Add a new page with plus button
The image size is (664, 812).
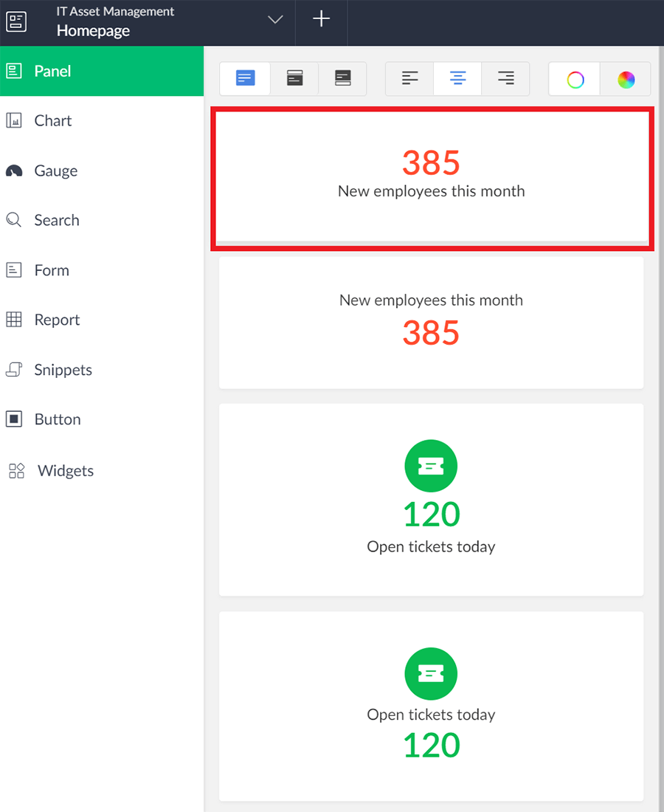tap(322, 19)
